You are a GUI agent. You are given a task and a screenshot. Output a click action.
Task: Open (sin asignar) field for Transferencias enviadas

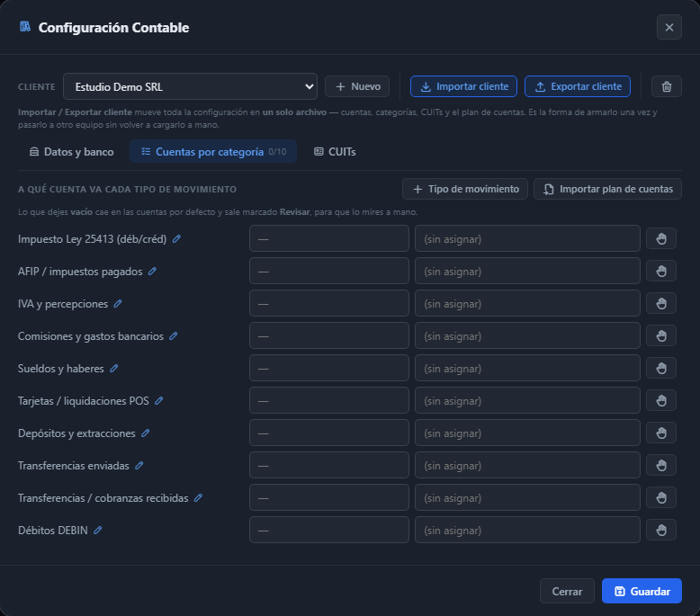click(x=527, y=465)
